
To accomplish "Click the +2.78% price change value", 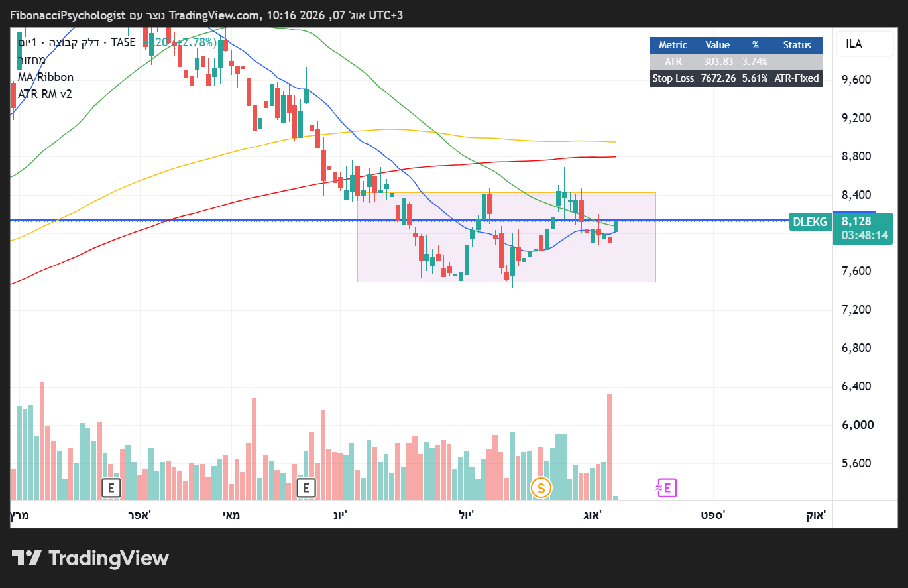I will [195, 42].
